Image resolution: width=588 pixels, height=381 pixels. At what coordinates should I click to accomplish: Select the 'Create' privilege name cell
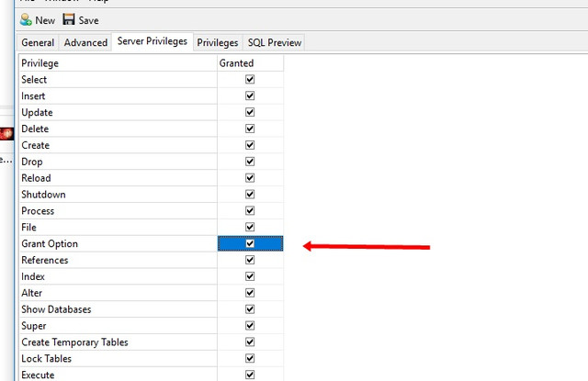click(x=118, y=145)
